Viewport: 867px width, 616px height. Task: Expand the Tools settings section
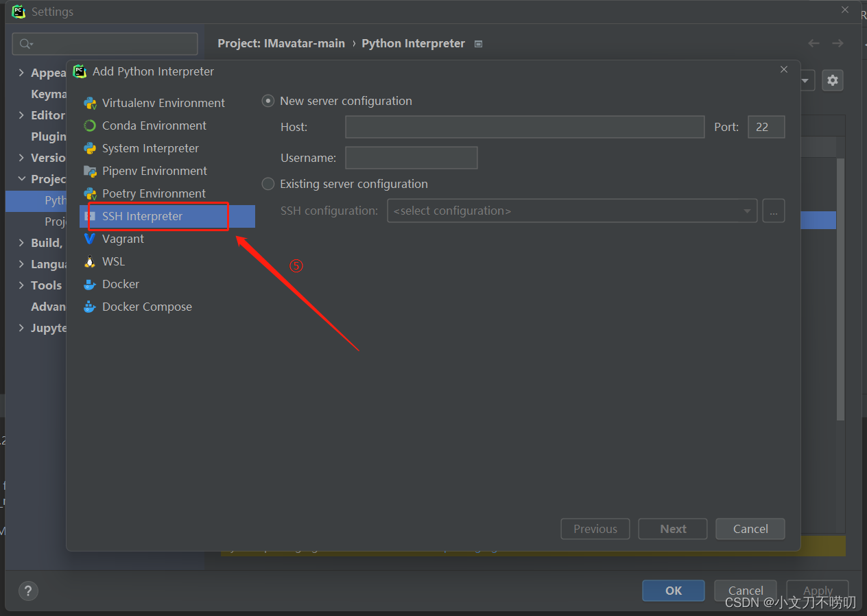[21, 285]
